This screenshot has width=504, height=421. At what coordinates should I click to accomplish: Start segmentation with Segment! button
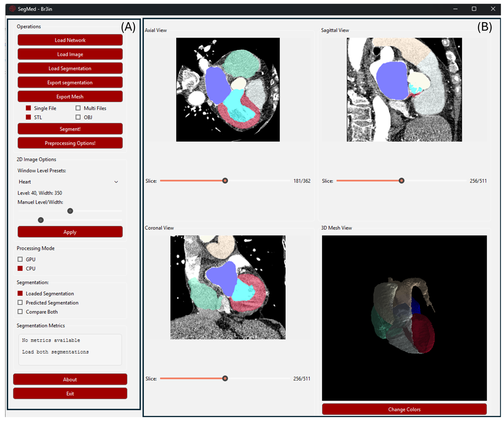tap(70, 129)
